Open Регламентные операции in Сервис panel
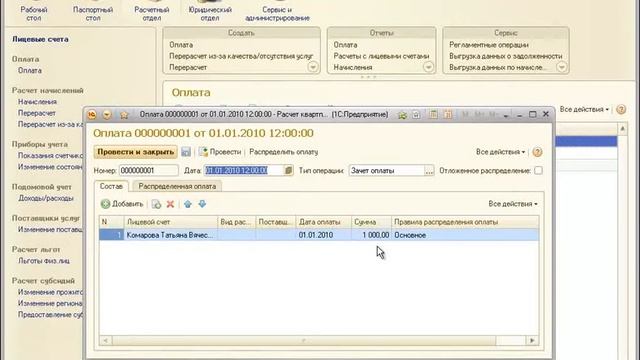Image resolution: width=640 pixels, height=360 pixels. (489, 45)
